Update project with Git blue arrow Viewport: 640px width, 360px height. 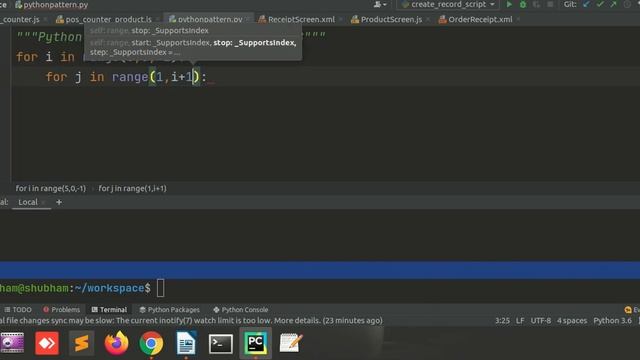[587, 4]
